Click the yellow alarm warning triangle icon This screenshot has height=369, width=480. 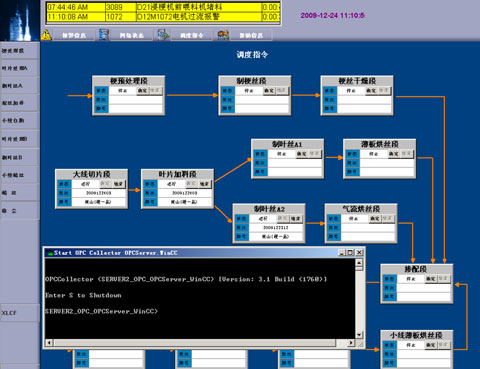pos(46,35)
